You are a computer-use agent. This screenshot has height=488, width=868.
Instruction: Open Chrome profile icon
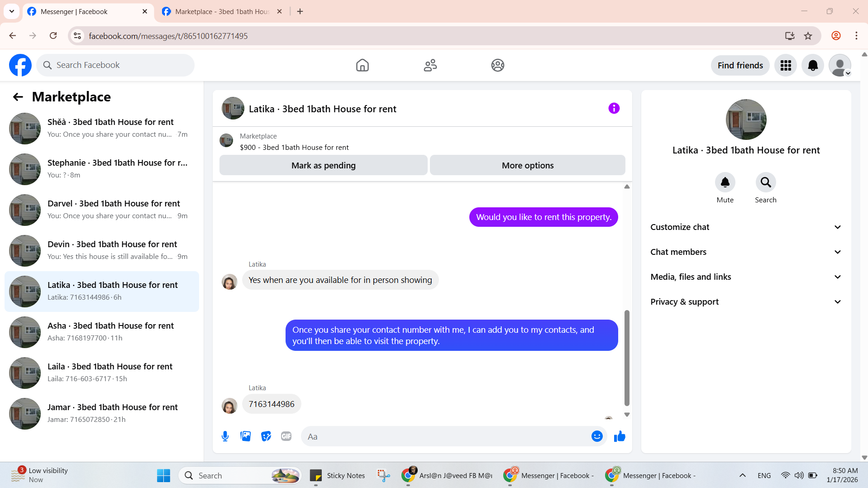pos(836,36)
